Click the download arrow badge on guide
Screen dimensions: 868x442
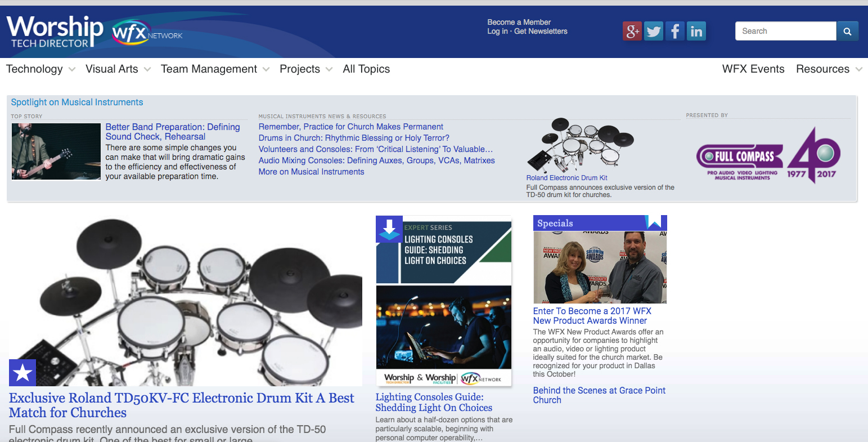pyautogui.click(x=389, y=229)
